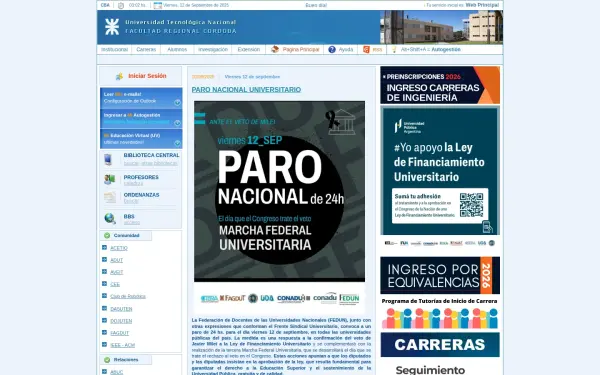Click the clock icon in the top bar

[x=121, y=5]
